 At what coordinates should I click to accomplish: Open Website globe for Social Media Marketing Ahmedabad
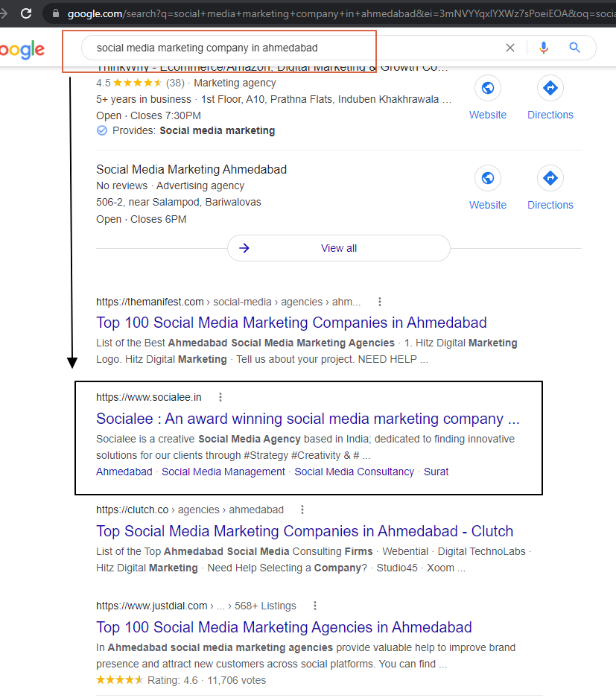tap(488, 179)
